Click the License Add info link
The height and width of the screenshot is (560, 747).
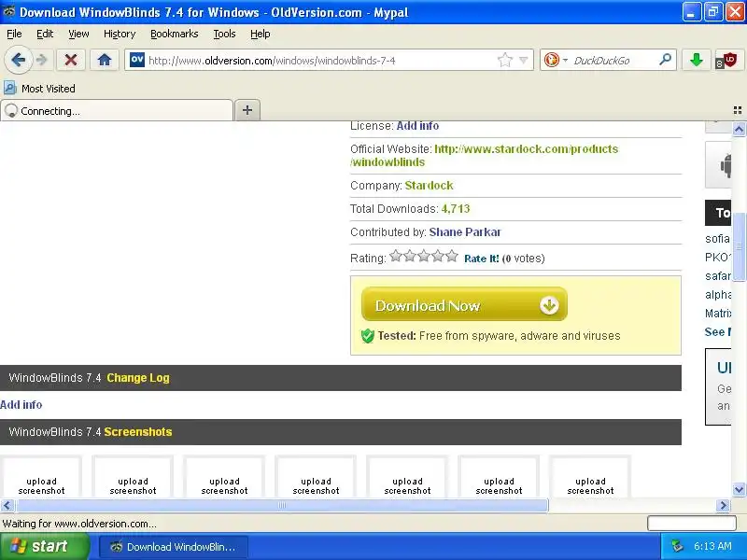pos(417,126)
